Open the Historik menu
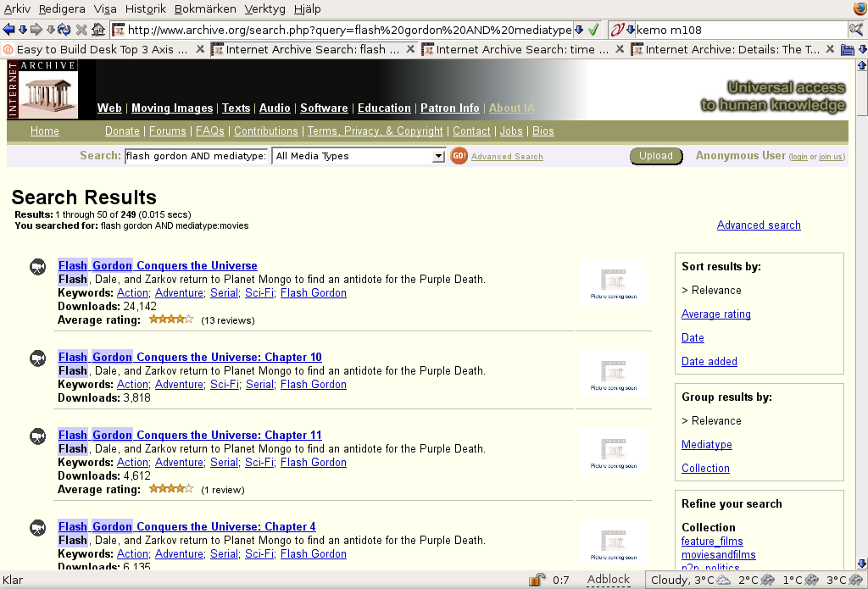Viewport: 868px width, 589px height. [x=146, y=8]
